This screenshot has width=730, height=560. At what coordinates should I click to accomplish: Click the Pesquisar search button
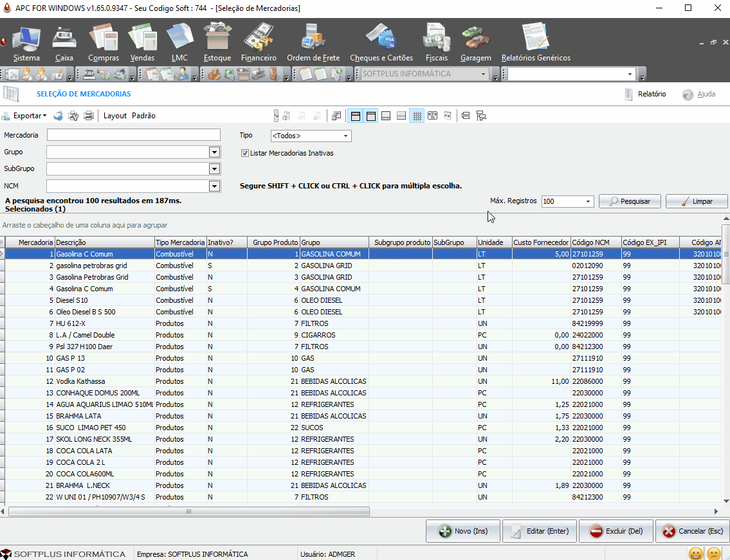coord(630,201)
